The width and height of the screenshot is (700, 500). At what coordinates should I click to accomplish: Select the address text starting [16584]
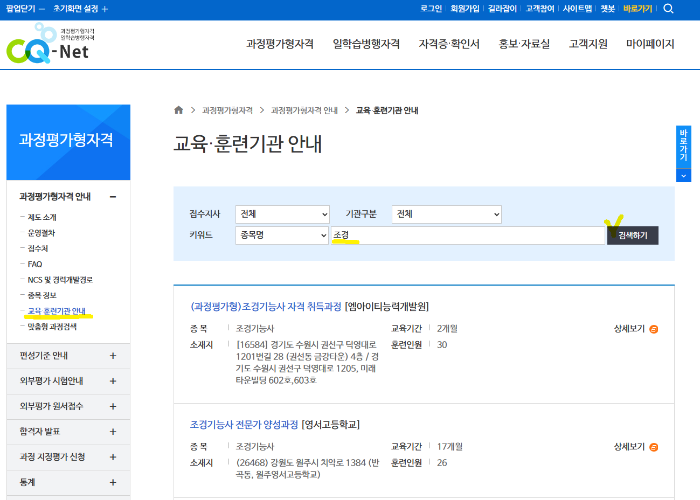(308, 362)
